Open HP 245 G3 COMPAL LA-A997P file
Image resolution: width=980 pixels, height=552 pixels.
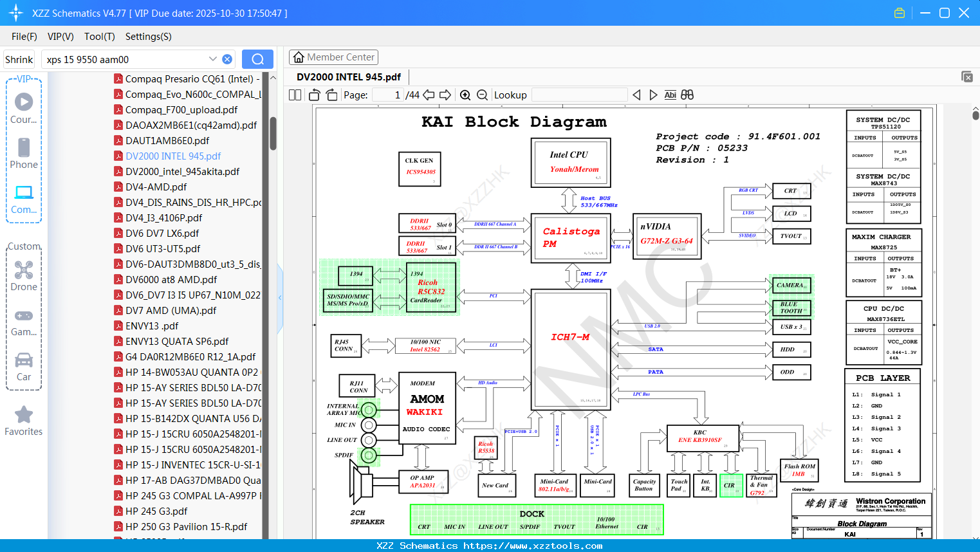point(188,495)
